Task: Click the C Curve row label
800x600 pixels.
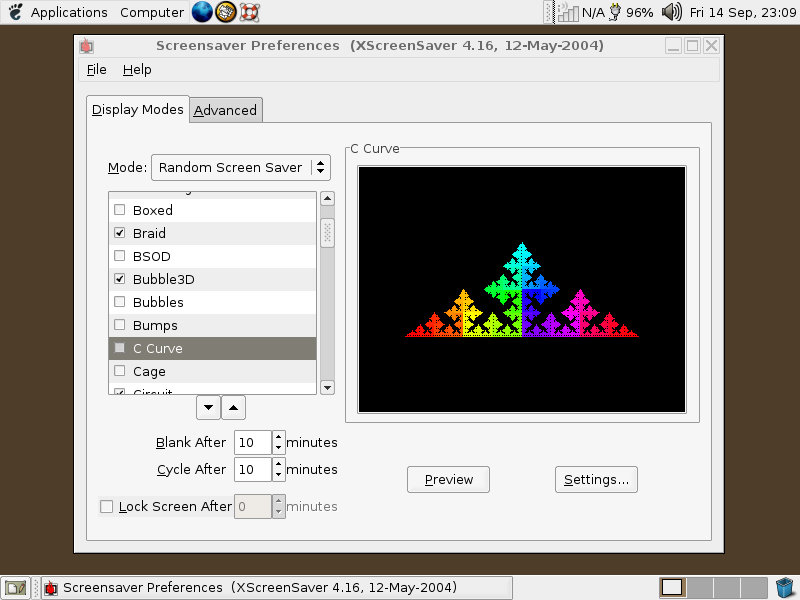Action: (158, 348)
